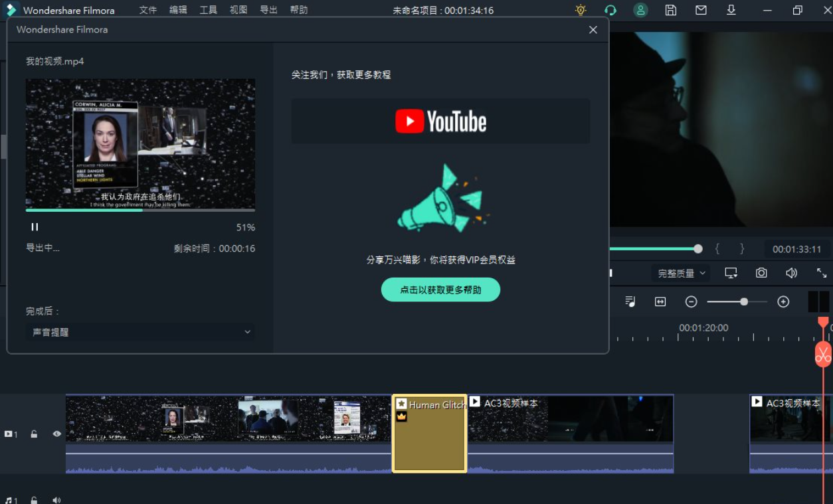Click the video track 1 icon

(11, 434)
